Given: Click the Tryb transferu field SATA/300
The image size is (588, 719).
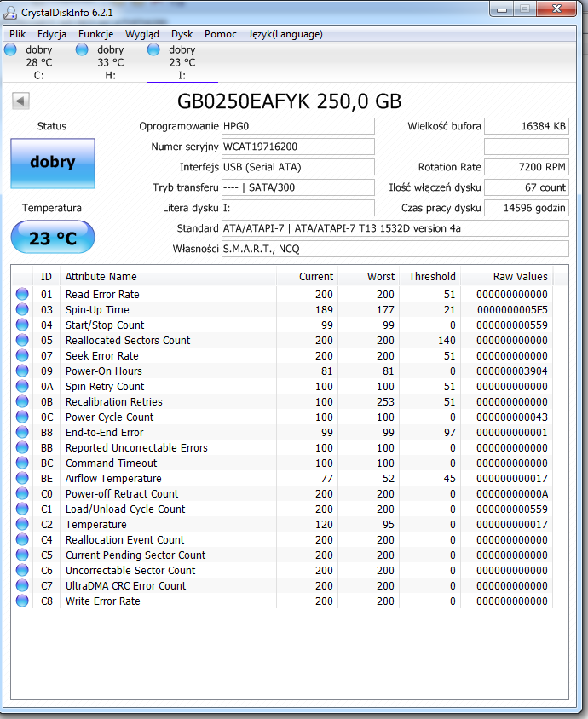Looking at the screenshot, I should [298, 187].
